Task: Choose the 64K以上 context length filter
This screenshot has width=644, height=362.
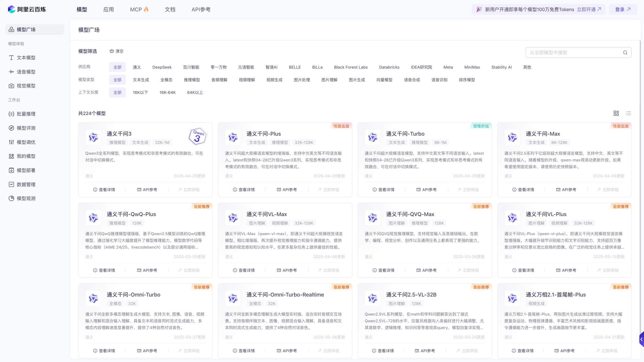Action: (195, 92)
